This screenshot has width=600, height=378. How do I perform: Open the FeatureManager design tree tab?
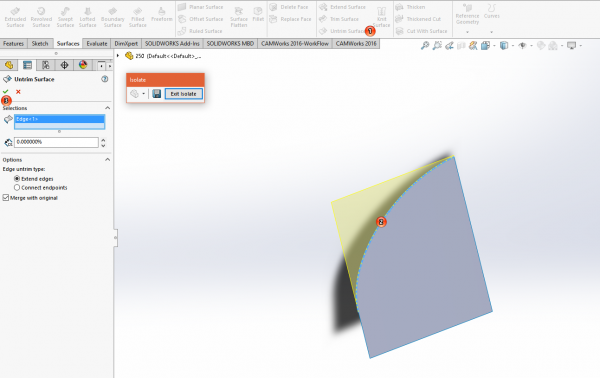coord(9,65)
